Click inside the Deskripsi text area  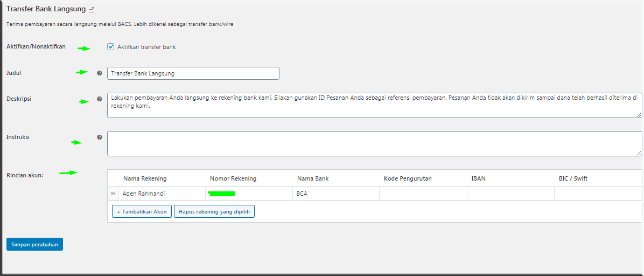(x=374, y=105)
